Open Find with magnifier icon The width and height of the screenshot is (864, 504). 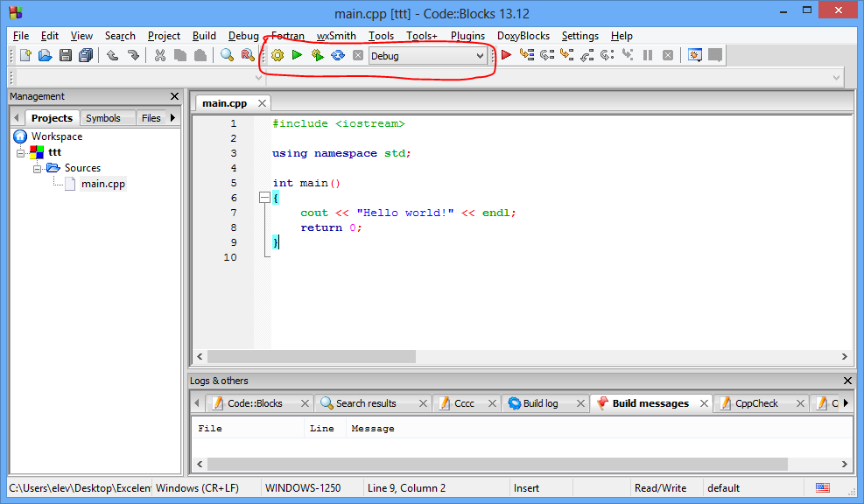click(x=227, y=55)
